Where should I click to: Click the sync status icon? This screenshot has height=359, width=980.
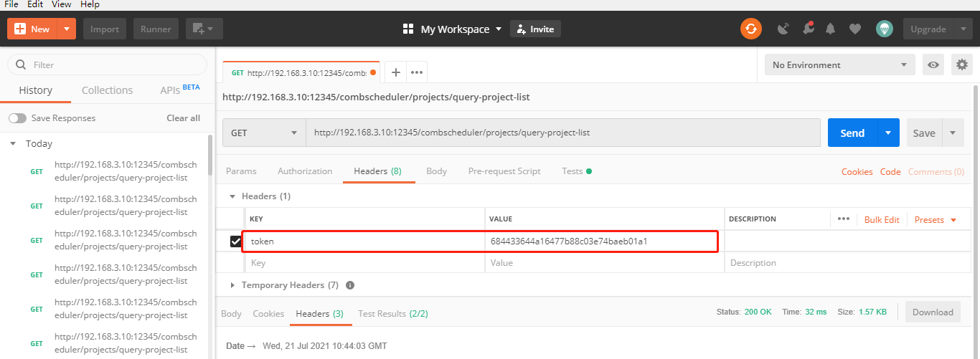click(751, 29)
